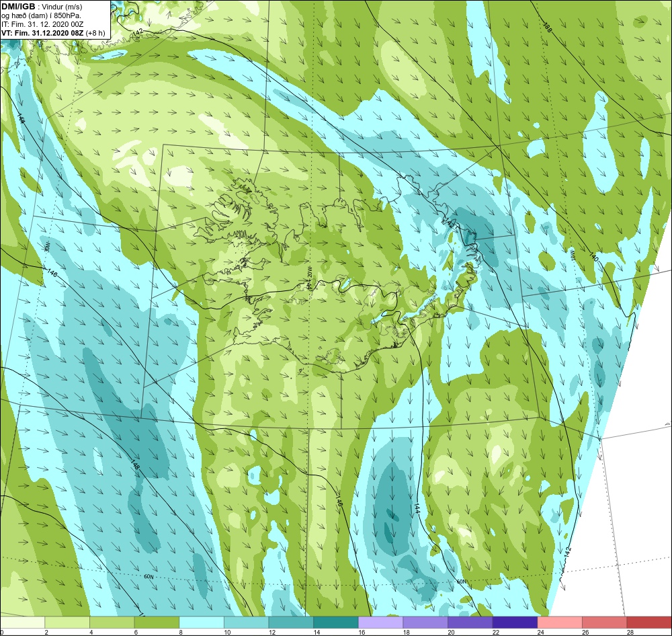Screen dimensions: 672x636
Task: Click the "(+8 h)" forecast offset text
Action: [95, 33]
